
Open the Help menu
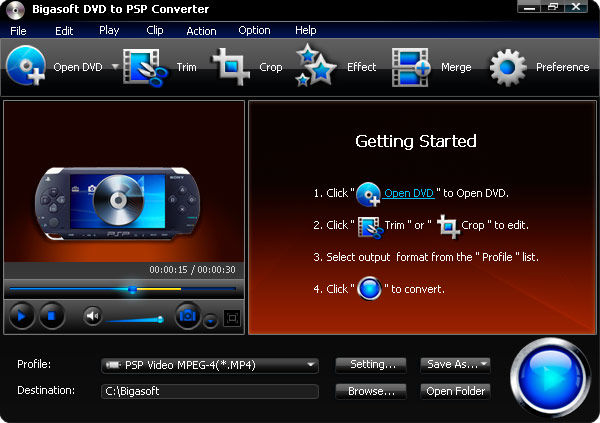pyautogui.click(x=305, y=31)
